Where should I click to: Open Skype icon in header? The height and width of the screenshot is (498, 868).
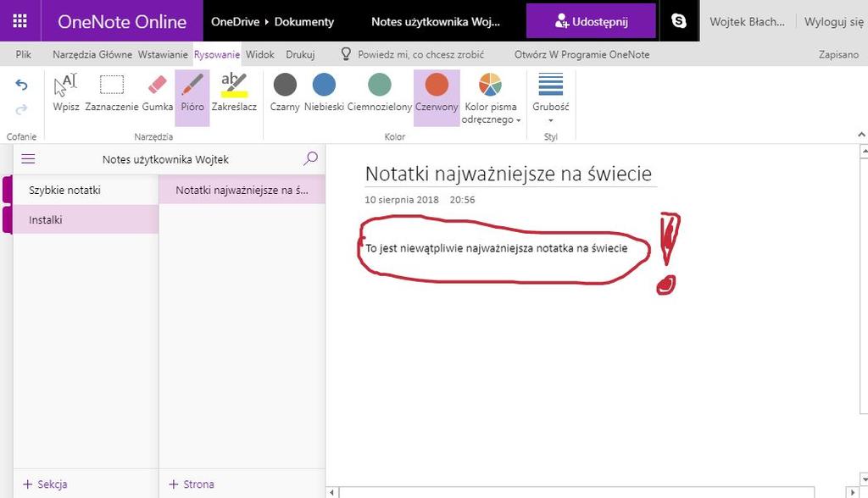pos(679,21)
